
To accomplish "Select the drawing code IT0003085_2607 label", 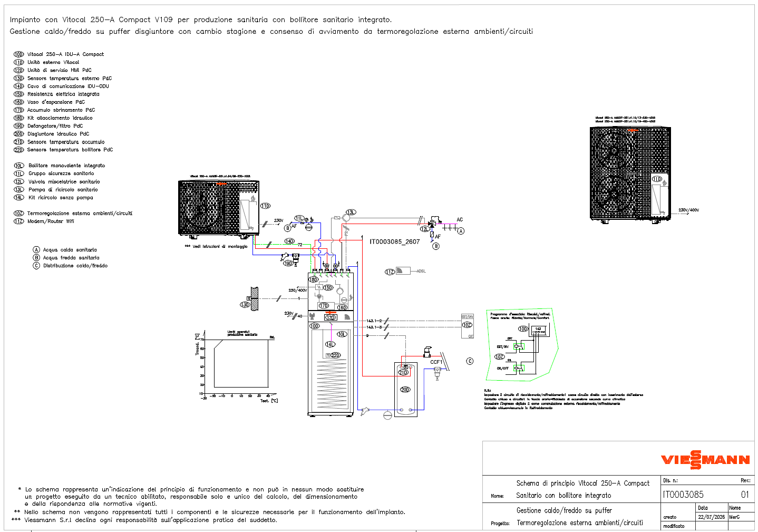I will coord(394,242).
